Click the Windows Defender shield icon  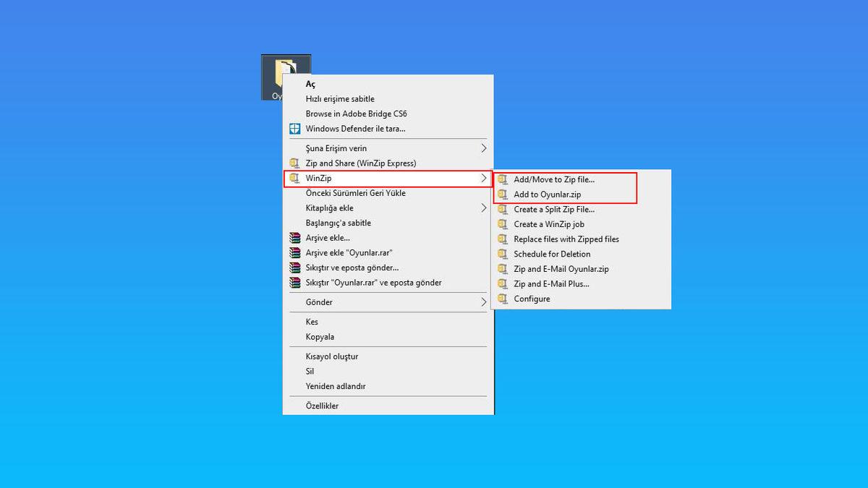pyautogui.click(x=294, y=128)
